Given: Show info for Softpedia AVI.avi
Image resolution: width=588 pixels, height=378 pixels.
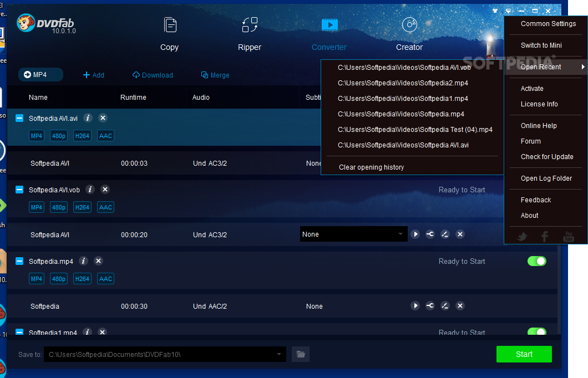Looking at the screenshot, I should (88, 118).
